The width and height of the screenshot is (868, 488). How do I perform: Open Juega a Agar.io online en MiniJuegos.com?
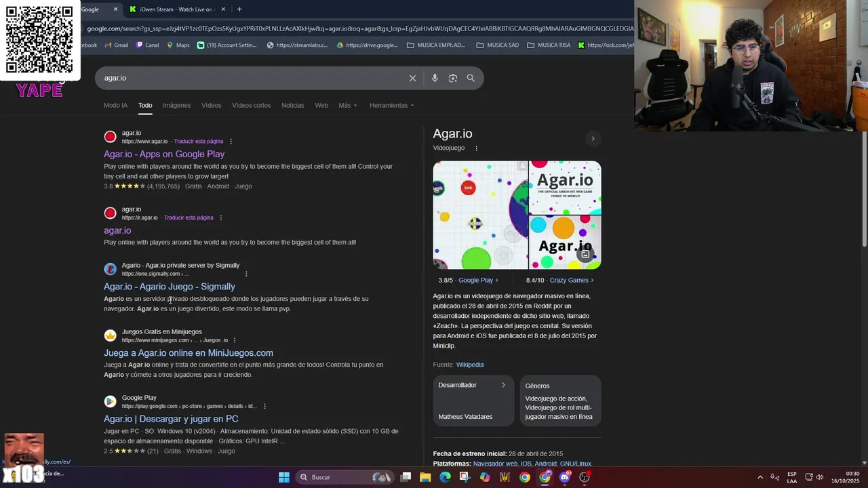[189, 353]
